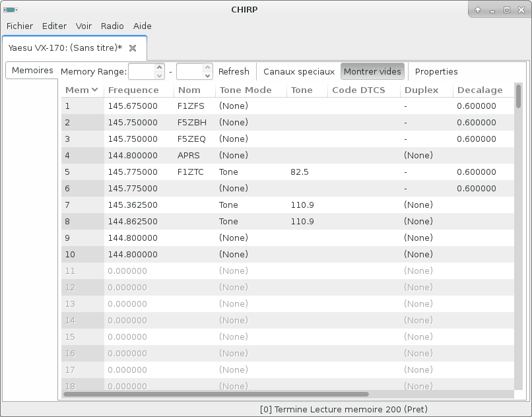532x417 pixels.
Task: Decrement the Memory Range end value
Action: click(208, 76)
